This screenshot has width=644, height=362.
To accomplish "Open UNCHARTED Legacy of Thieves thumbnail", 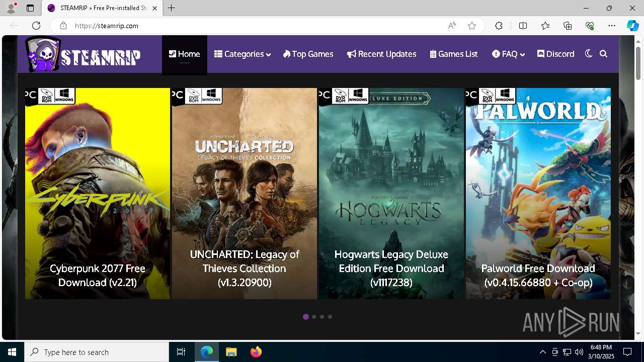I will [245, 194].
